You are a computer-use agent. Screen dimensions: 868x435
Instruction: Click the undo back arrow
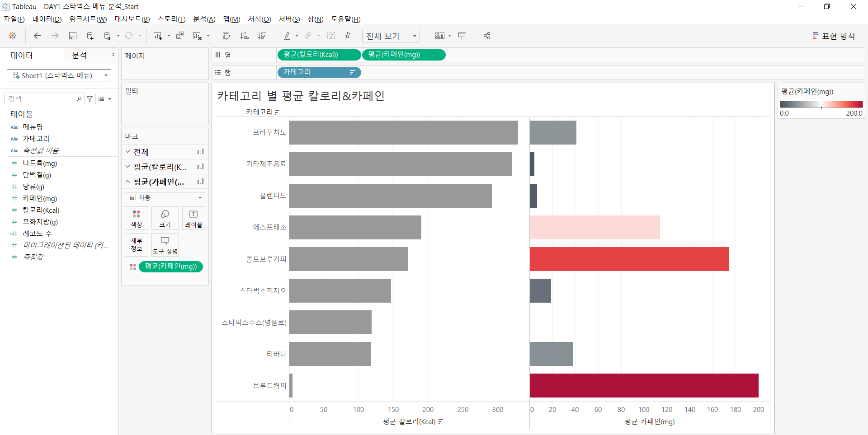(38, 36)
